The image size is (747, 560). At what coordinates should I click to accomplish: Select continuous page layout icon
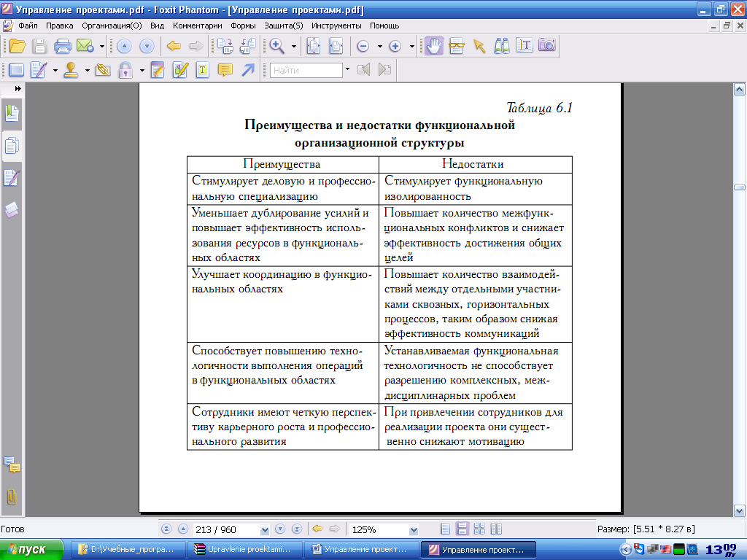(x=462, y=529)
